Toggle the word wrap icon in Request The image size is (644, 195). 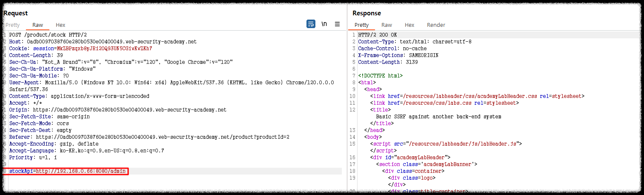coord(311,24)
